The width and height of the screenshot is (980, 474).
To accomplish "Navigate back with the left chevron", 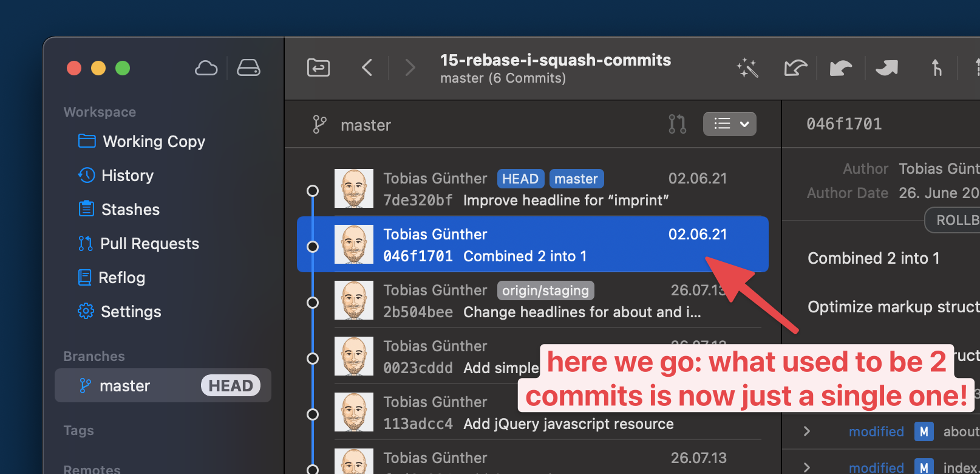I will click(367, 67).
